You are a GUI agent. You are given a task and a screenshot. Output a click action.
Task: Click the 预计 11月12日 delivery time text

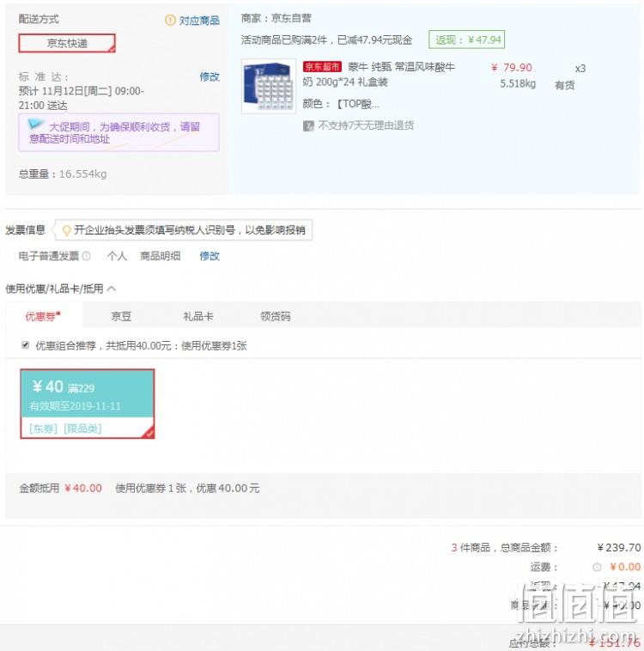pyautogui.click(x=82, y=98)
